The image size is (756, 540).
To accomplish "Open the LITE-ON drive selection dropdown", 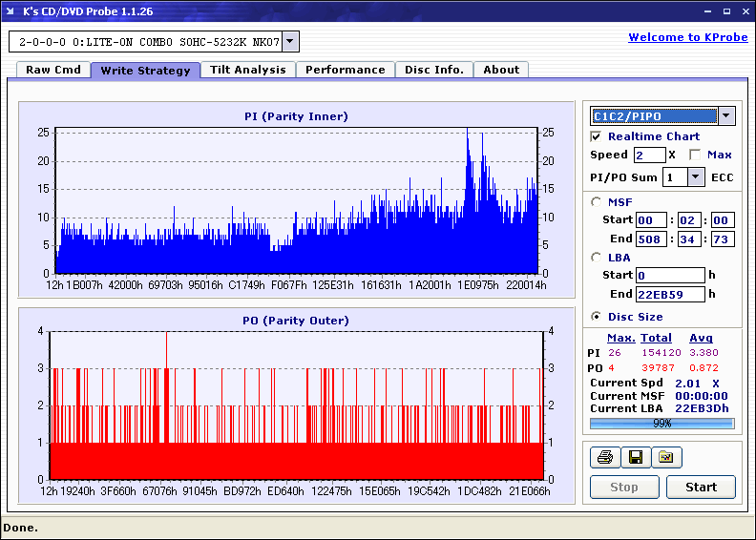I will pyautogui.click(x=291, y=41).
